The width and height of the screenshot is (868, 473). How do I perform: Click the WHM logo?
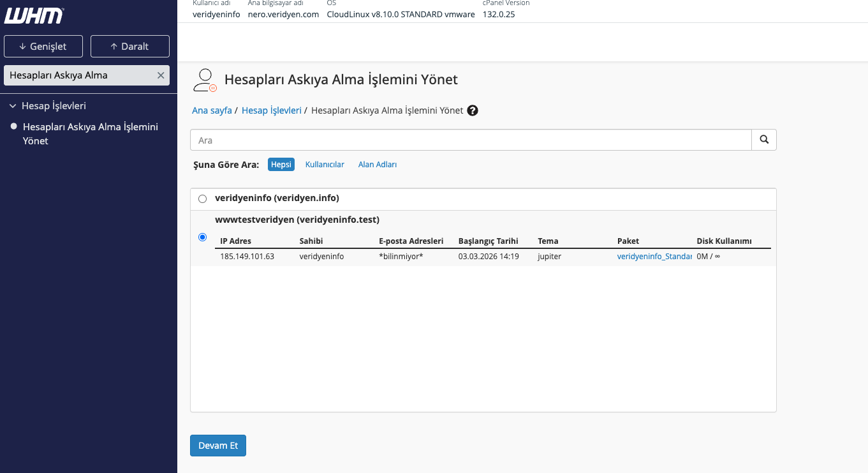click(x=34, y=15)
